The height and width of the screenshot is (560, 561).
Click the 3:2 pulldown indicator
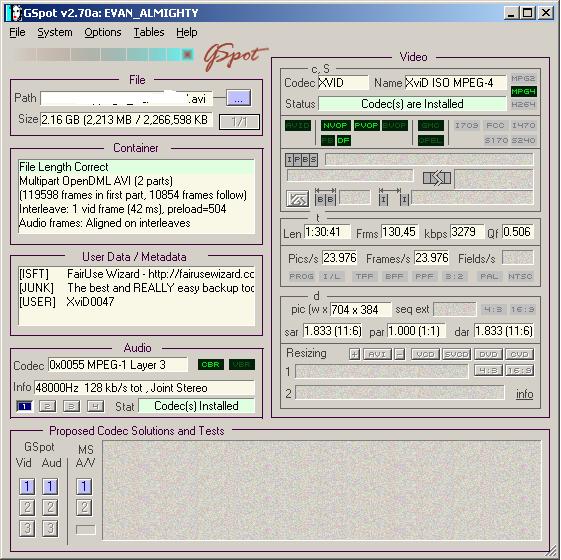(x=454, y=276)
